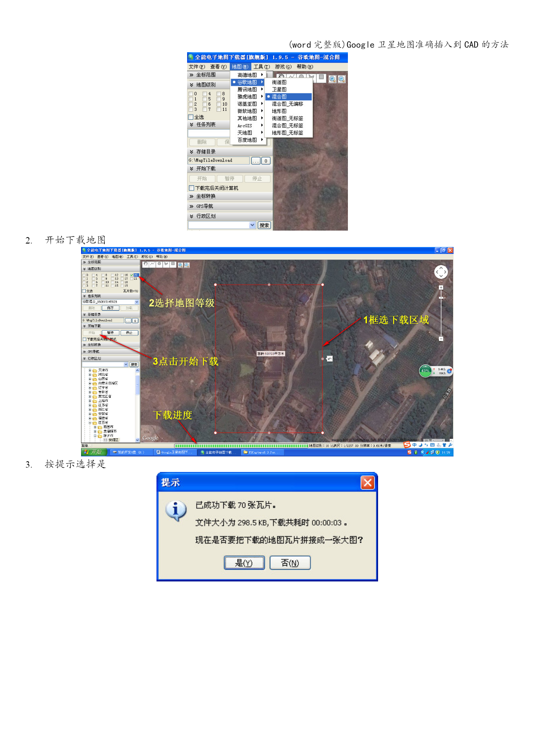Open the 开始 Start button on the taskbar
Image resolution: width=535 pixels, height=756 pixels.
pyautogui.click(x=94, y=452)
